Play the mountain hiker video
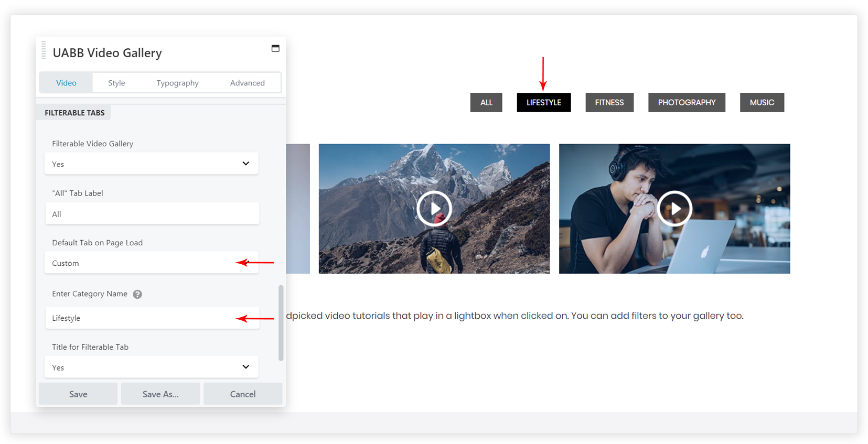Viewport: 868px width, 444px height. (x=434, y=209)
